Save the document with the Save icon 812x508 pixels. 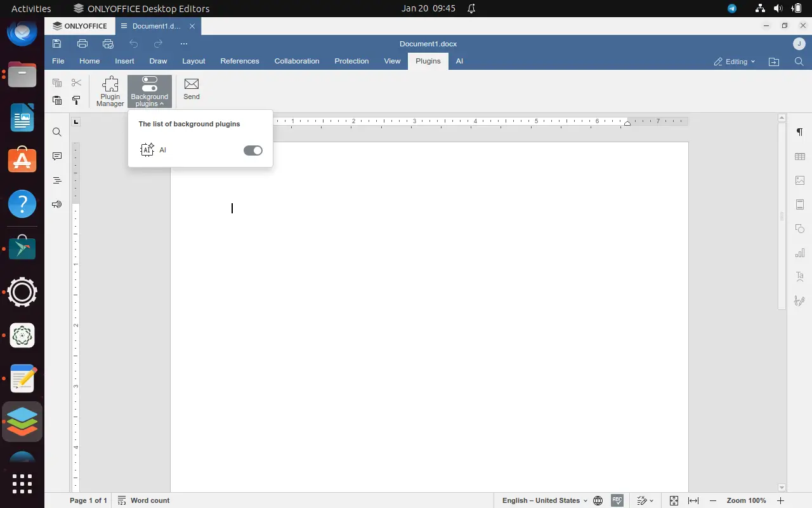pyautogui.click(x=57, y=44)
